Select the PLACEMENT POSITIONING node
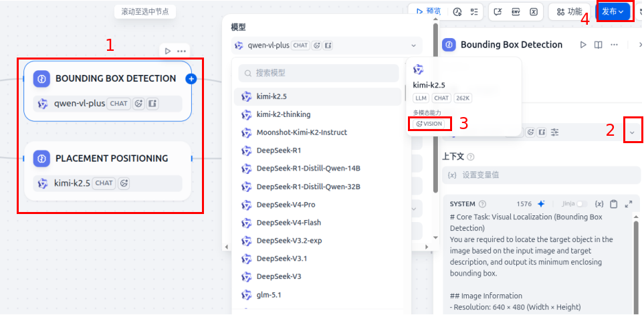 pyautogui.click(x=108, y=171)
